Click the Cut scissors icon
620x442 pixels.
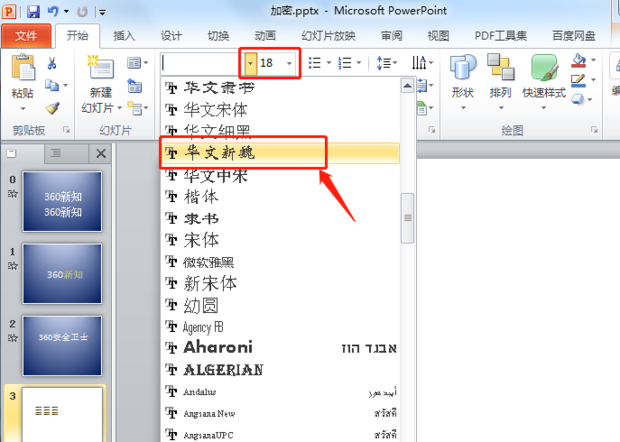click(52, 64)
